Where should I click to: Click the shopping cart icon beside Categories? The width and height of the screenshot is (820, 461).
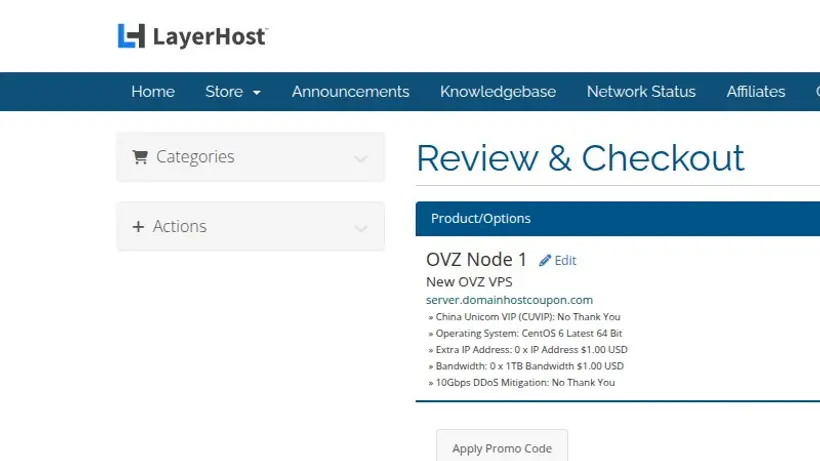click(140, 157)
